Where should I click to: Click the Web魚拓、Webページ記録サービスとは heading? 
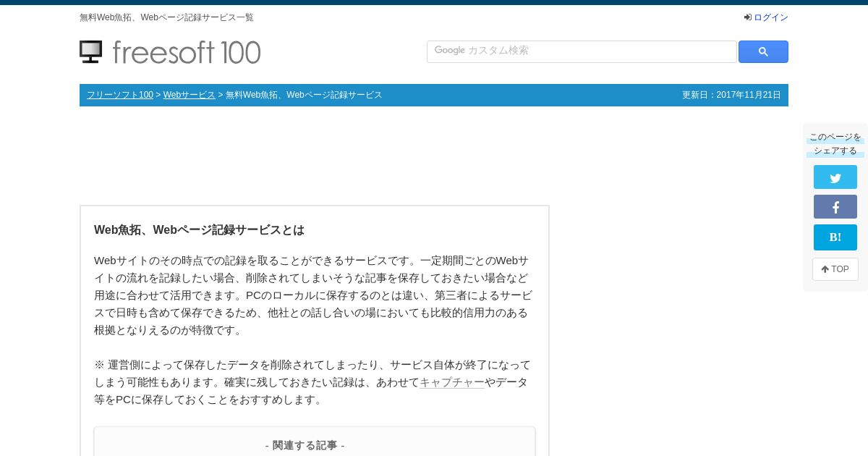coord(199,230)
